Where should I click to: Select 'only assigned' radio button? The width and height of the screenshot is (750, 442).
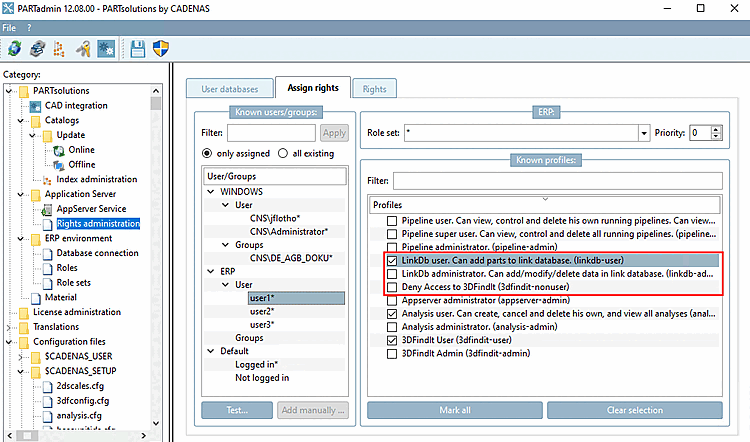click(x=207, y=154)
